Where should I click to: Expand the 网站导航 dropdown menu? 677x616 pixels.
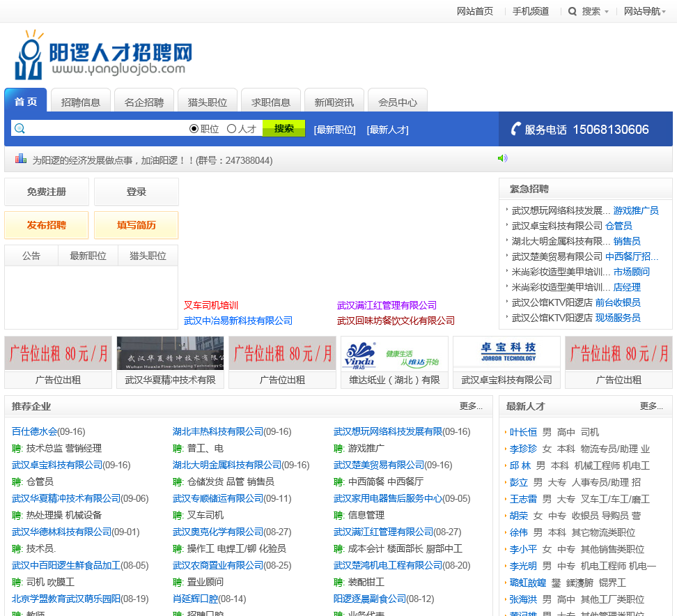point(645,11)
